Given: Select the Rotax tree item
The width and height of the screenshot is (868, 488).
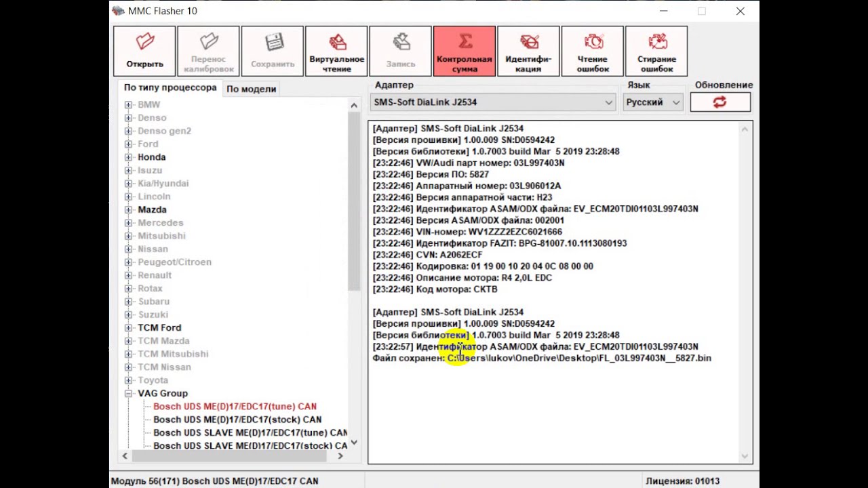Looking at the screenshot, I should (150, 288).
